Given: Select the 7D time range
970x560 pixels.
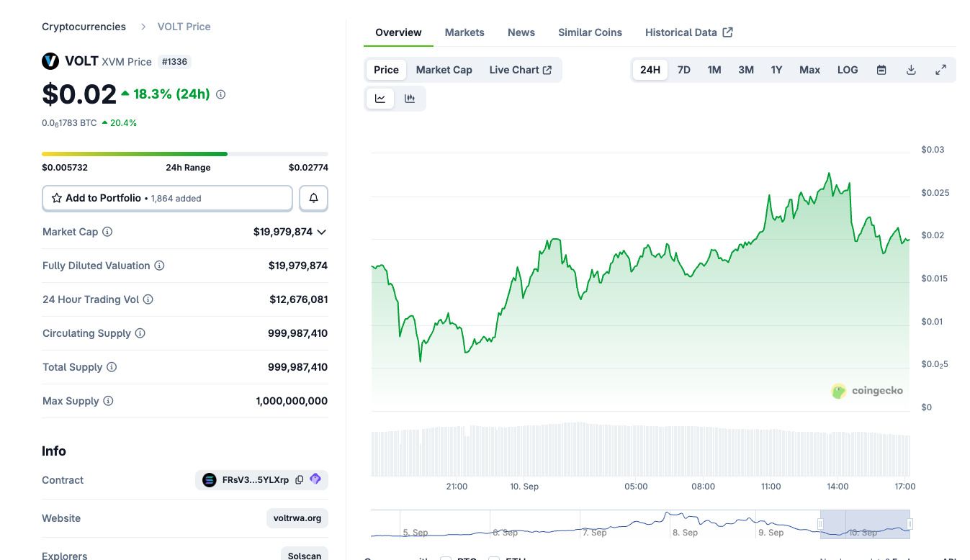Looking at the screenshot, I should tap(684, 70).
